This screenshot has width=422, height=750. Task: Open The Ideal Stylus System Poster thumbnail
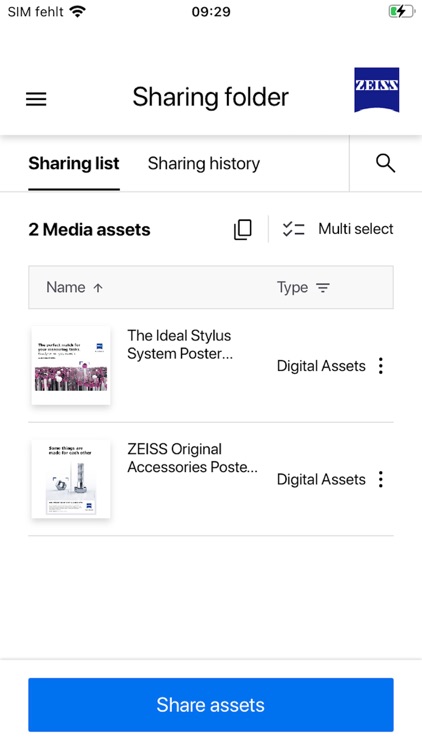(71, 366)
